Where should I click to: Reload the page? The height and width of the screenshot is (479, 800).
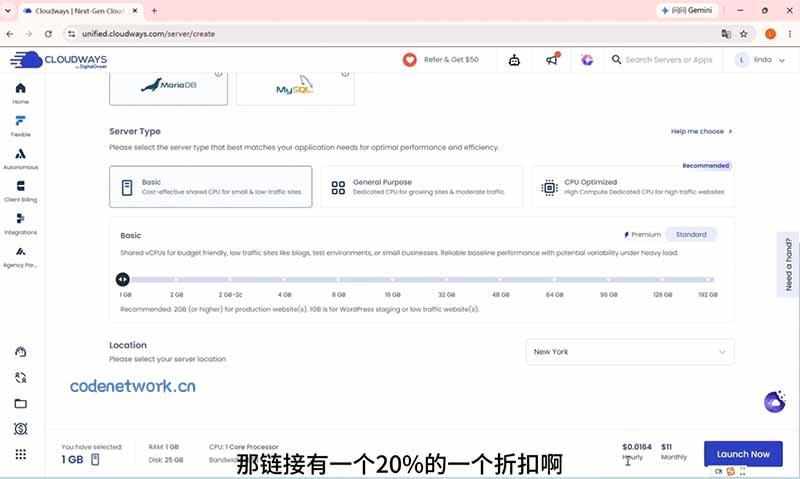48,34
